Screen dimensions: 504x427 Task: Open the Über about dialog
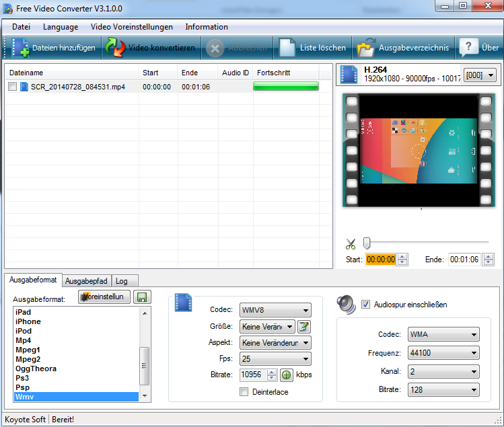coord(479,48)
